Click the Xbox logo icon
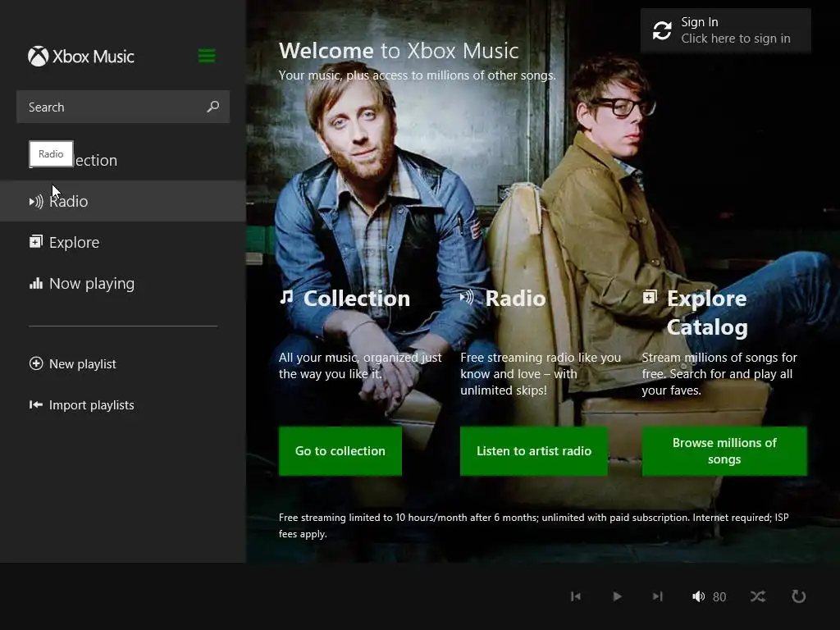 pyautogui.click(x=38, y=57)
